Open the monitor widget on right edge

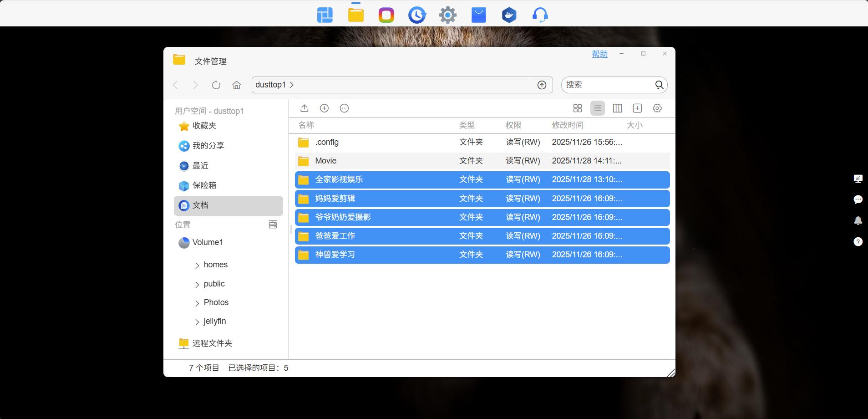[858, 179]
